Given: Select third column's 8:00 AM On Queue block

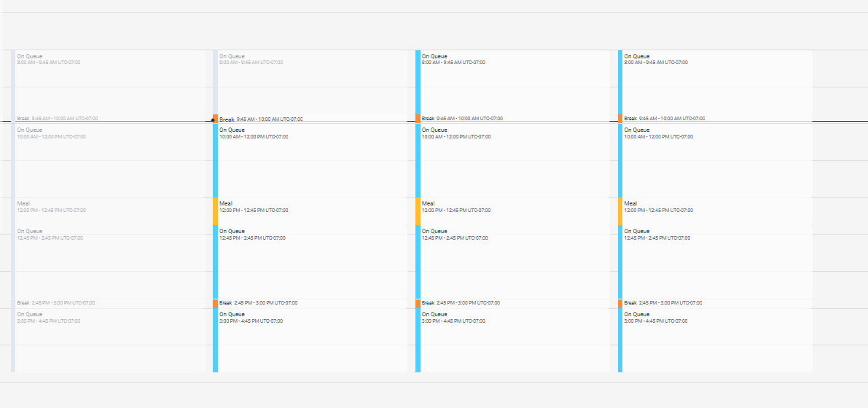Looking at the screenshot, I should [512, 82].
